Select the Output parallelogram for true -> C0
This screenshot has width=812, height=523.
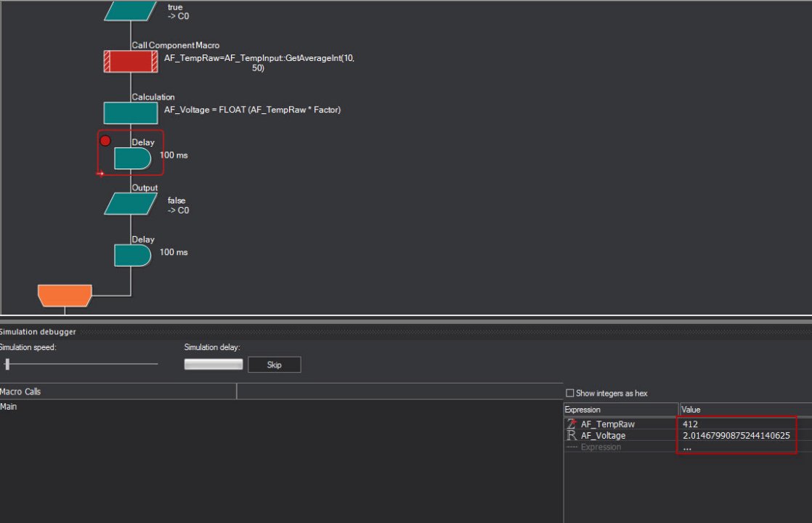pos(131,10)
